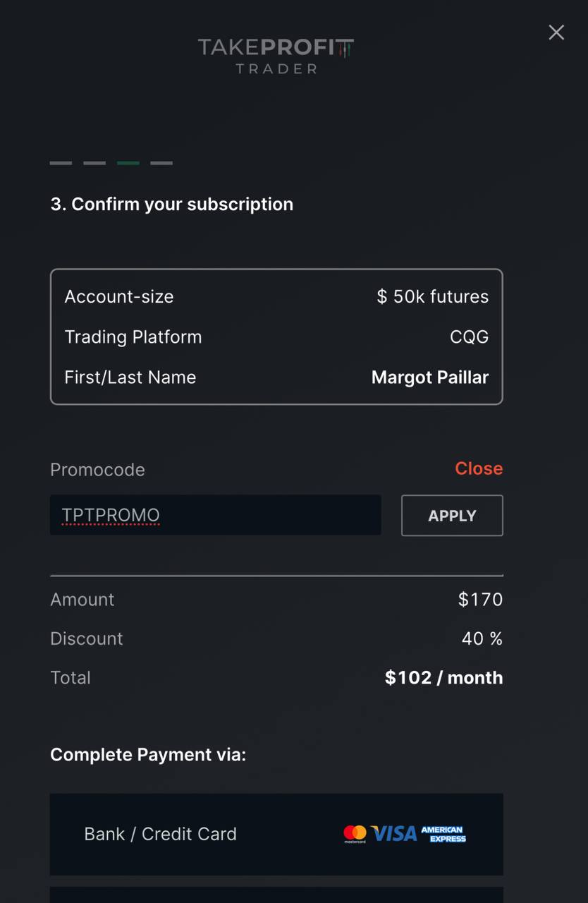Click the partially visible payment option below
The image size is (588, 903).
coord(276,896)
